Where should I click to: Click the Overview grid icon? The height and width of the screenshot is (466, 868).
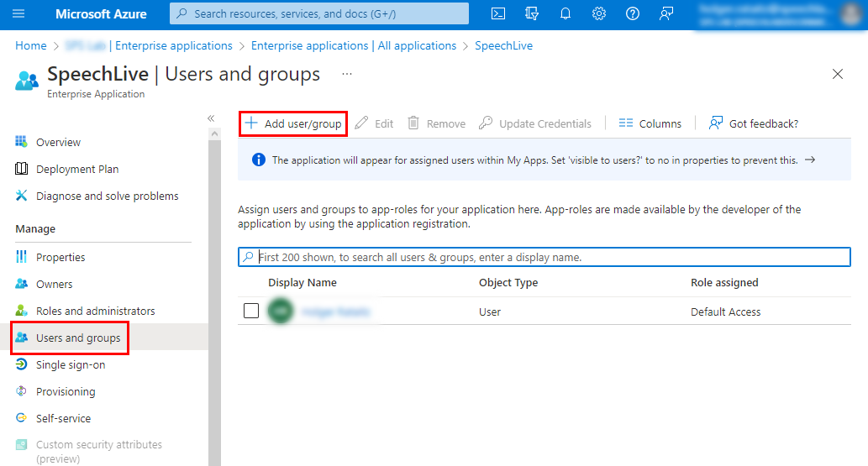click(x=22, y=142)
